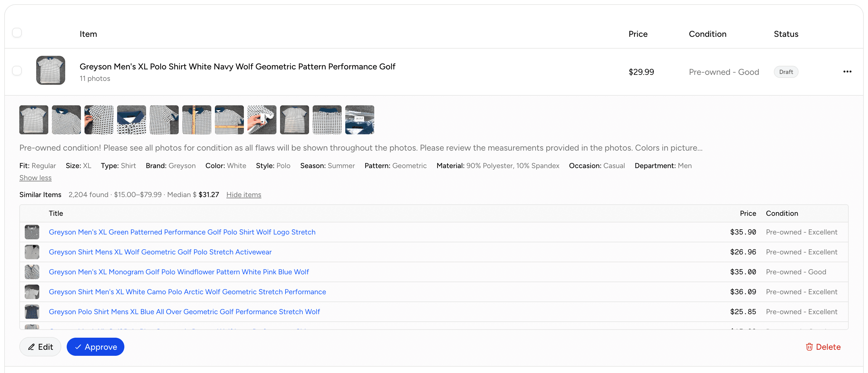Click the last photo thumbnail showing the tag
868x373 pixels.
tap(359, 120)
